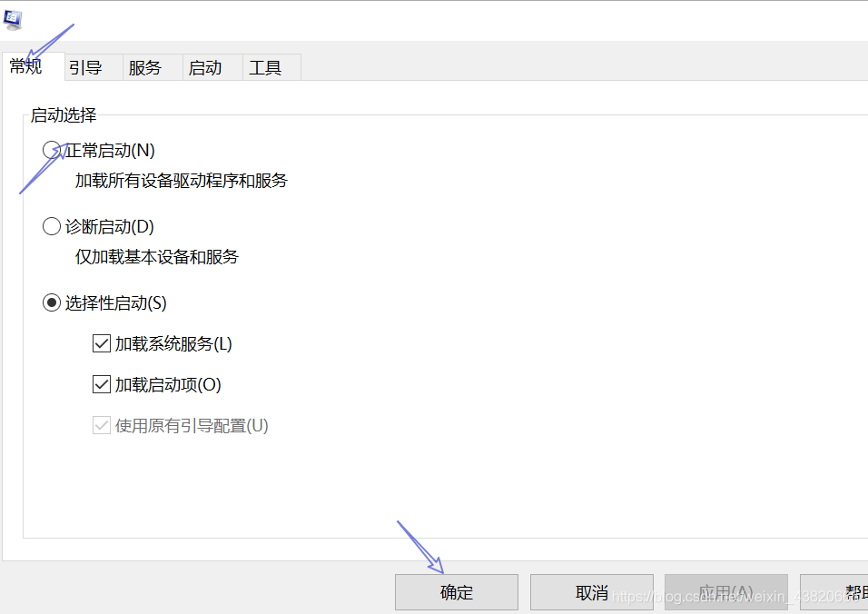Open the 工具 tab
The width and height of the screenshot is (868, 614).
point(271,68)
